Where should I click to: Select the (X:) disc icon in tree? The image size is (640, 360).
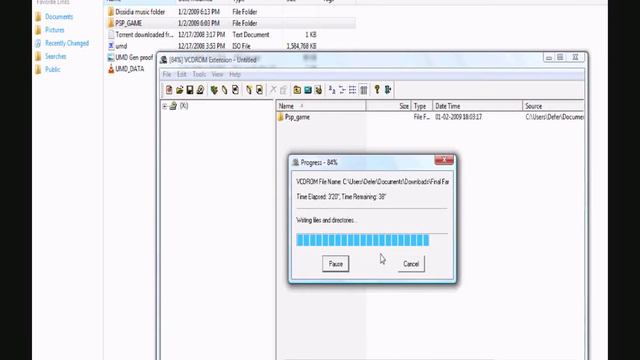[173, 106]
